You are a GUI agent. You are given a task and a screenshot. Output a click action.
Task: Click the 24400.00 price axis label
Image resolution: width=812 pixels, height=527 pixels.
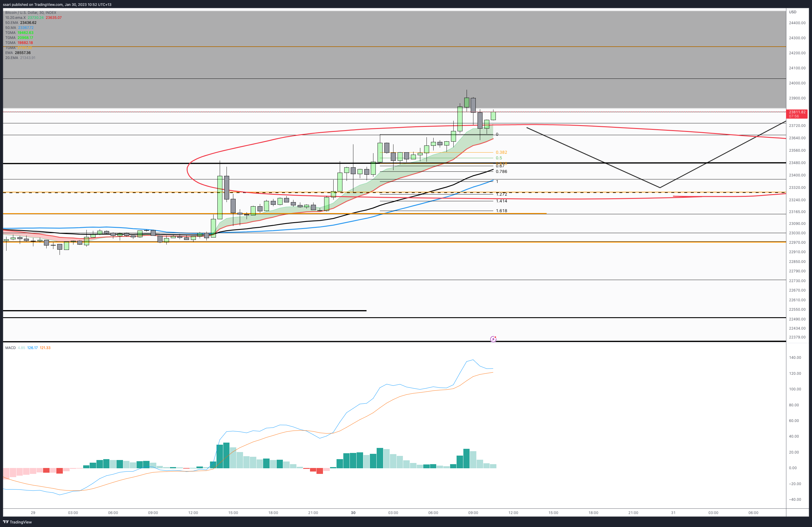(797, 23)
